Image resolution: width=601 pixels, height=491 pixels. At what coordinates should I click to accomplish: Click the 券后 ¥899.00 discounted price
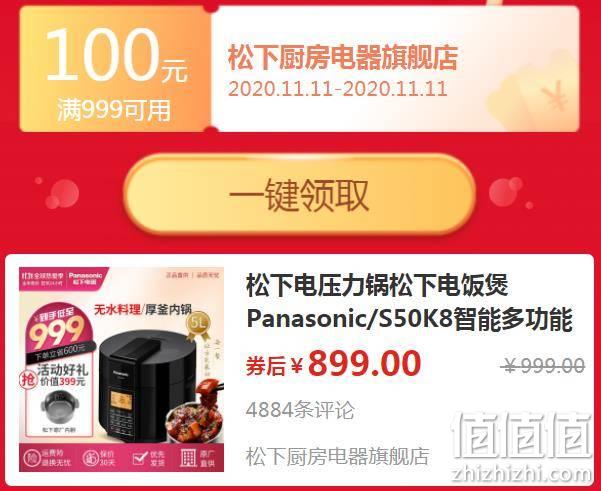coord(333,364)
